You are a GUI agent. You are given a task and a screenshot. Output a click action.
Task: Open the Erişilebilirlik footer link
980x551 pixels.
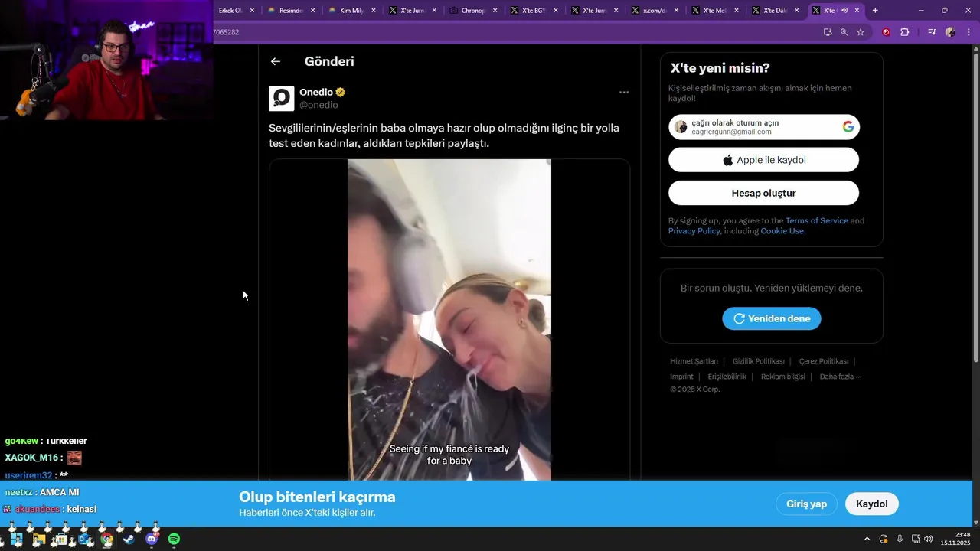[x=727, y=377]
